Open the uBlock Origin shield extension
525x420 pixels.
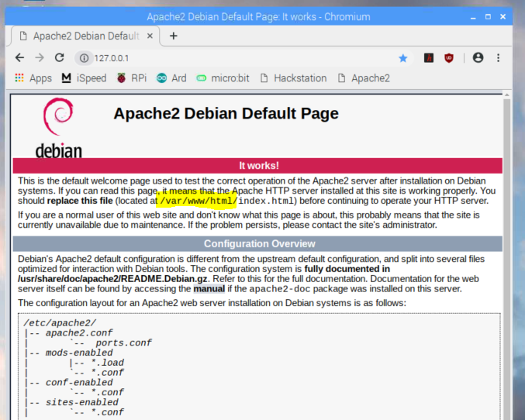click(x=449, y=58)
